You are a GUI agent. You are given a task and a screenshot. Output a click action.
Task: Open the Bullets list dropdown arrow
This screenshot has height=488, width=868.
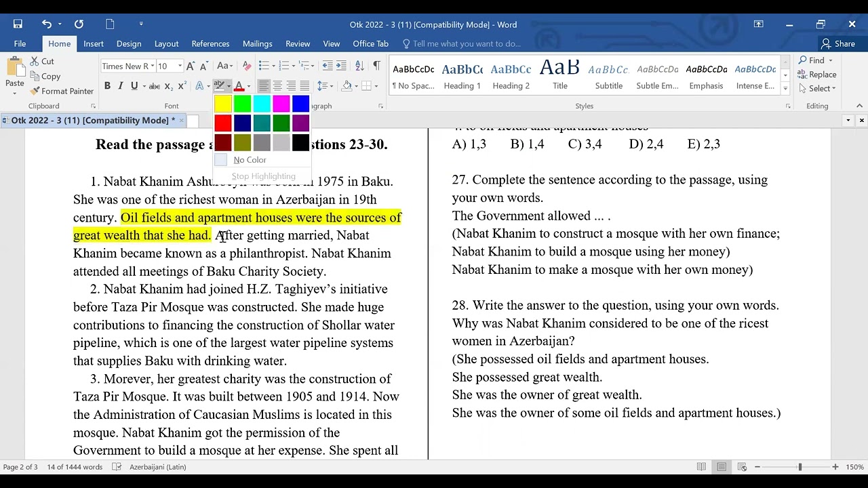click(x=273, y=66)
